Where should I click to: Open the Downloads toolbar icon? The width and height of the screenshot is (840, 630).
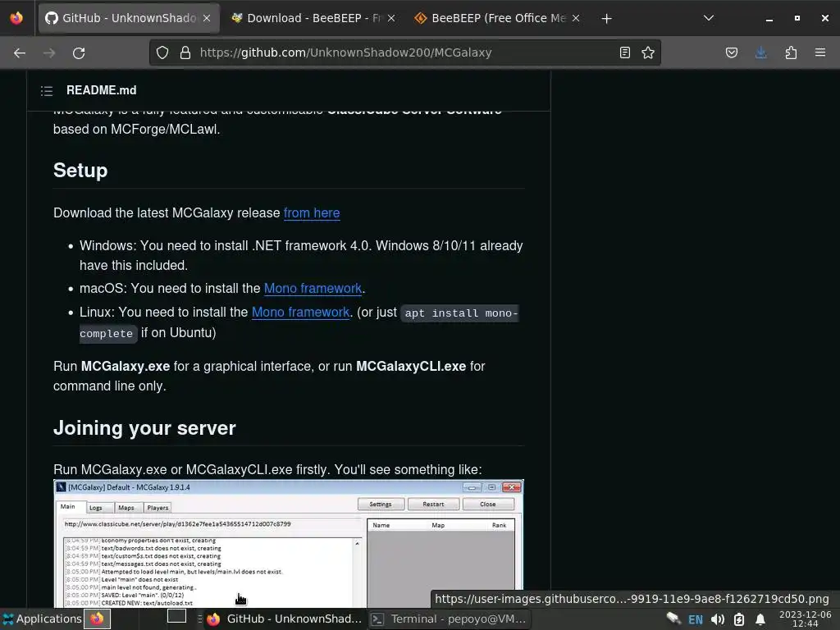[x=760, y=52]
